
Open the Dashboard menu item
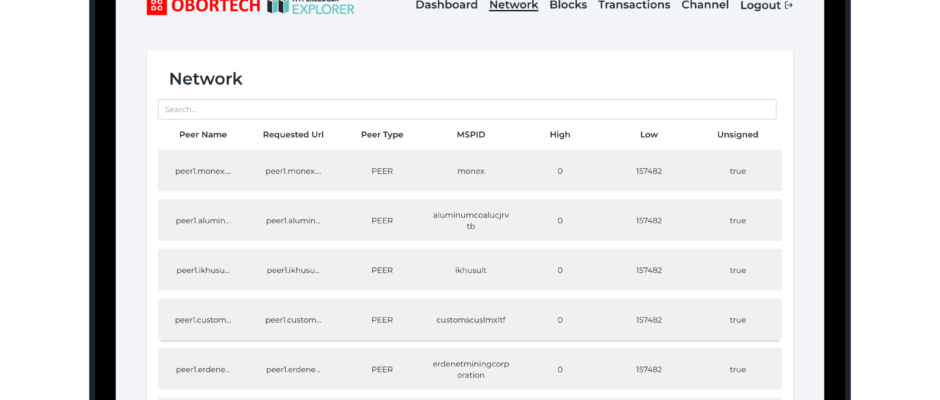coord(446,5)
